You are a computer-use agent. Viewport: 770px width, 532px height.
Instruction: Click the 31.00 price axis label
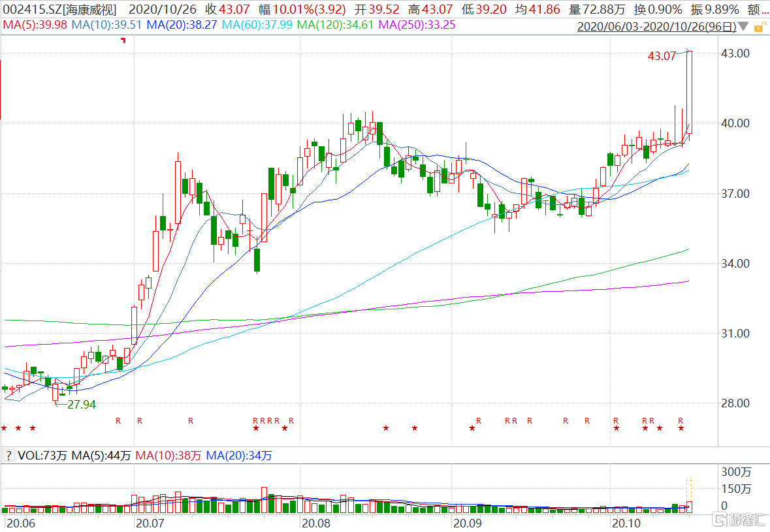click(735, 334)
